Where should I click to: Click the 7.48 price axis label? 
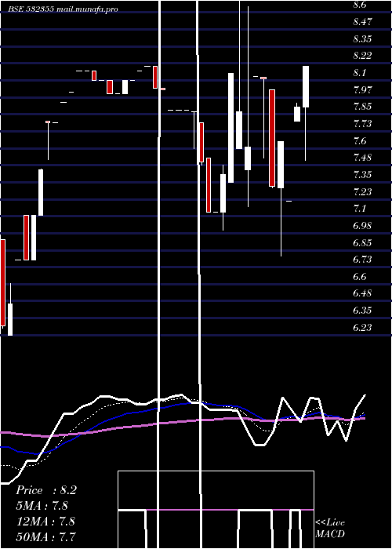[x=362, y=158]
